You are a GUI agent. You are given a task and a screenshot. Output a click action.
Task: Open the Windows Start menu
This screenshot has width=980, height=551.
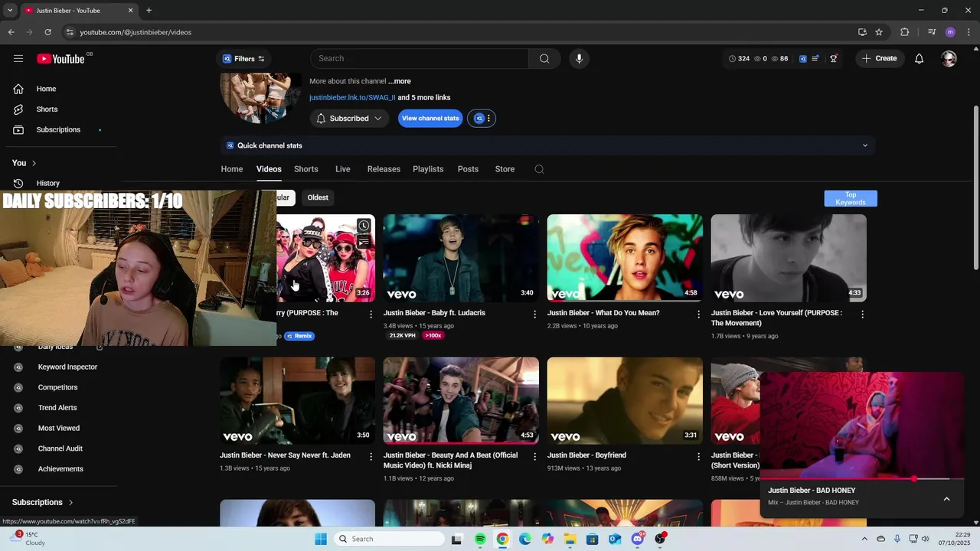(321, 539)
